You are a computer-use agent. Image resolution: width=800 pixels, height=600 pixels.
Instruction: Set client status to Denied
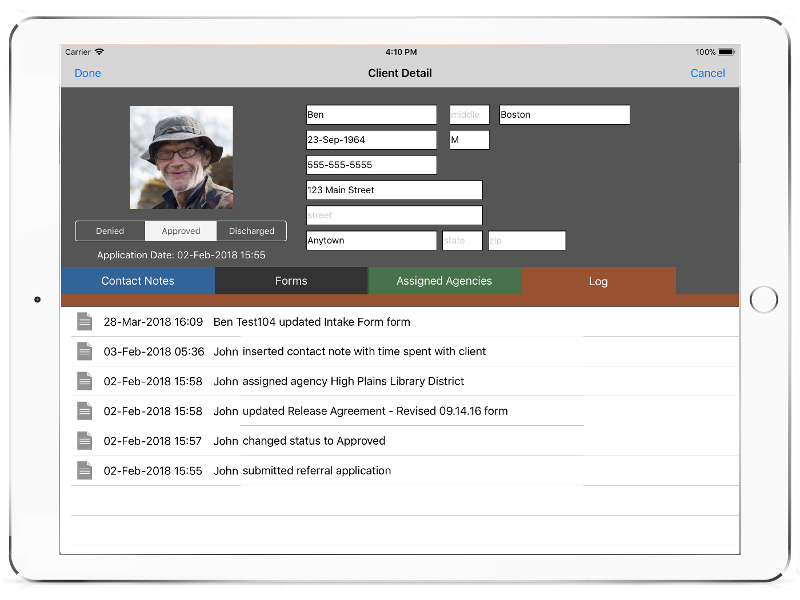tap(110, 231)
